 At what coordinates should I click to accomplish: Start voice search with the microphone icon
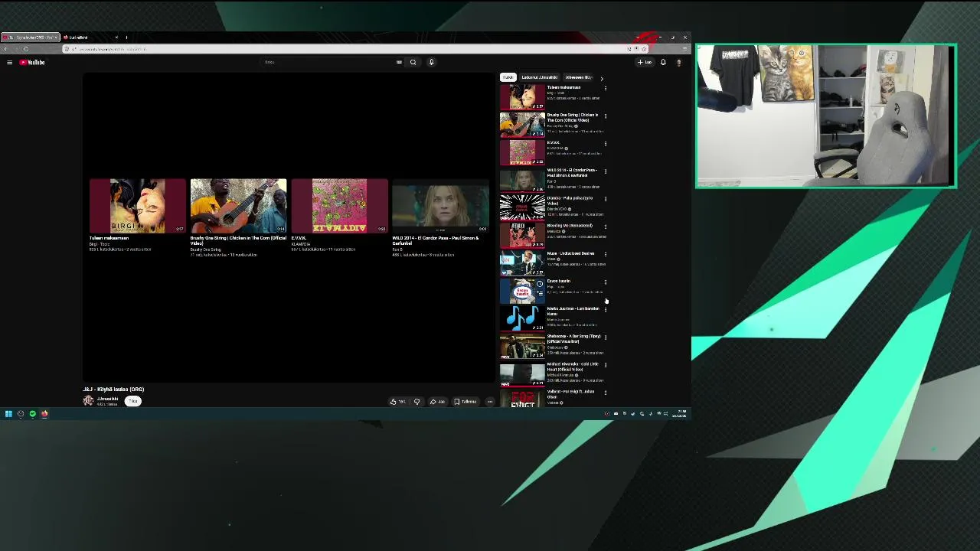(431, 62)
